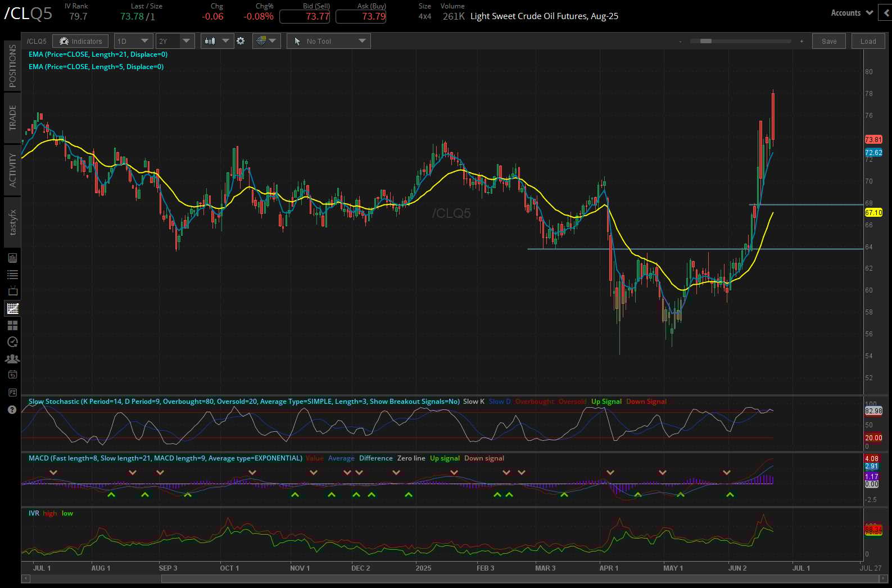Screen dimensions: 892x588
Task: Click the zoom in plus button
Action: coord(802,41)
